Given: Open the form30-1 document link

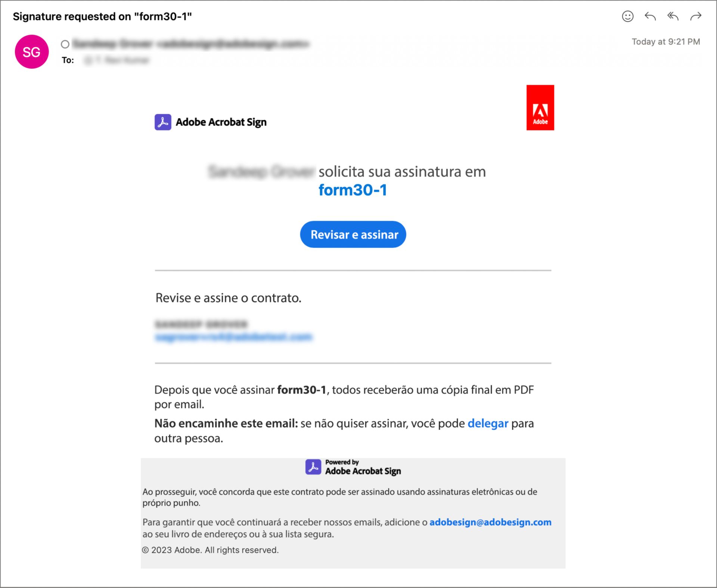Looking at the screenshot, I should (353, 190).
